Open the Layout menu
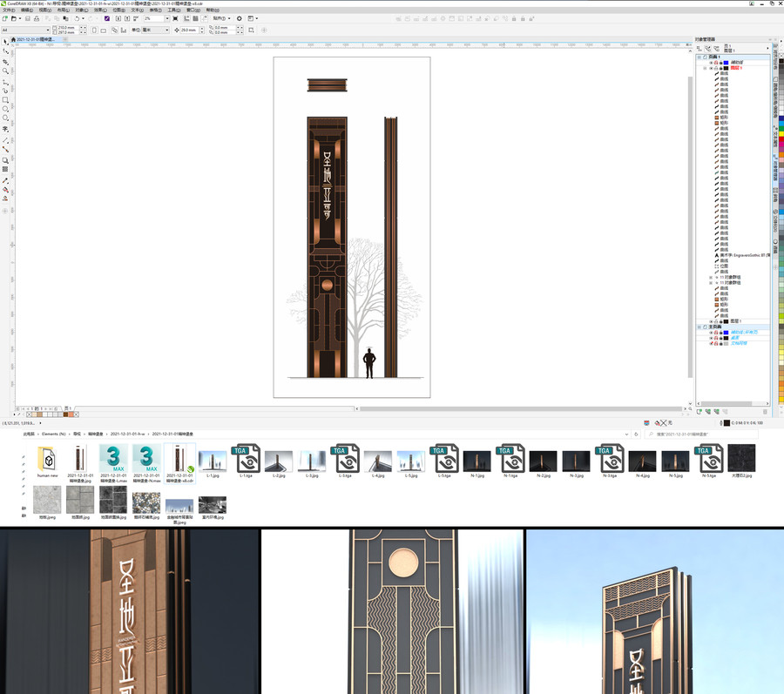The image size is (784, 694). click(63, 10)
